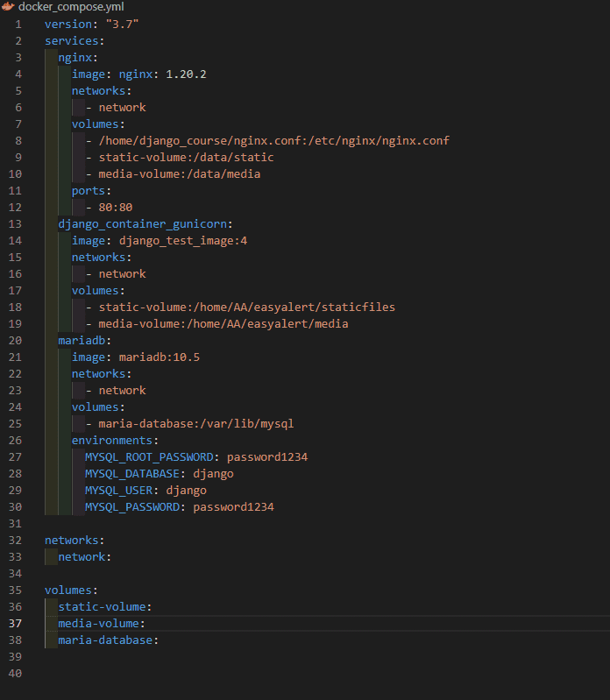This screenshot has height=700, width=610.
Task: Click the 80:80 port mapping value
Action: pos(116,207)
